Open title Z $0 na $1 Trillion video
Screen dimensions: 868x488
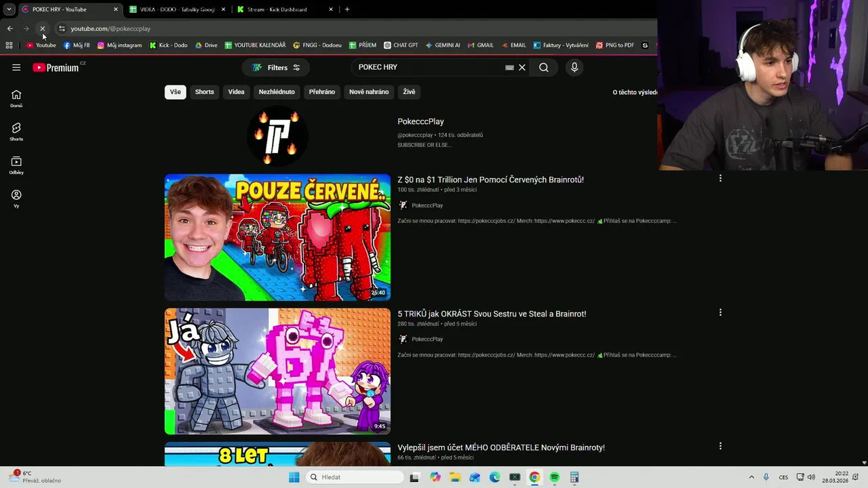(490, 180)
